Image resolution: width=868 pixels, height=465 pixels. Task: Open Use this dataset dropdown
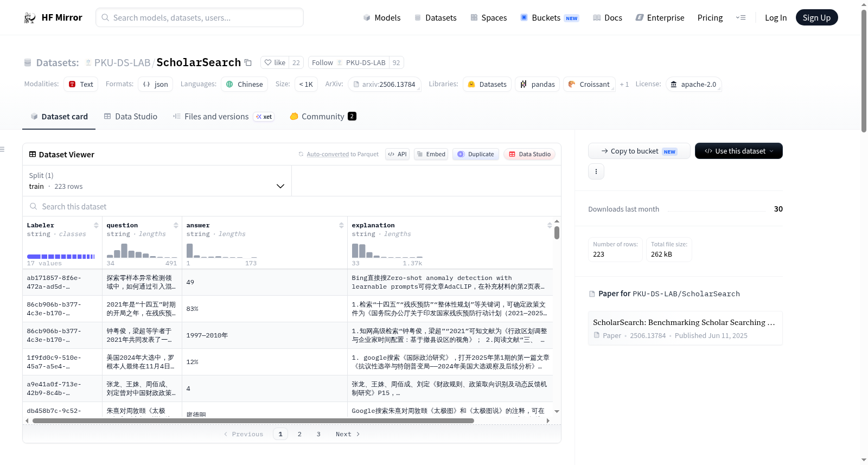[x=738, y=151]
